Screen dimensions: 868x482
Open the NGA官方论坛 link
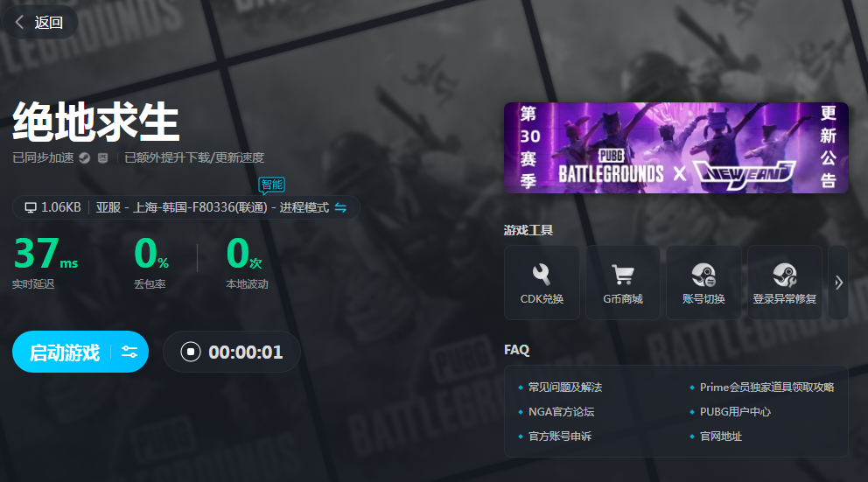(x=562, y=412)
